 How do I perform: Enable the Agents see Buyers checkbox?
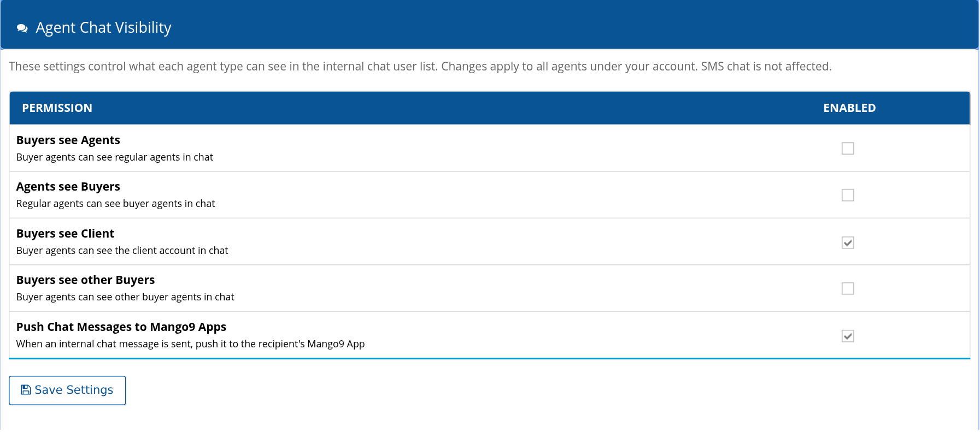click(848, 195)
